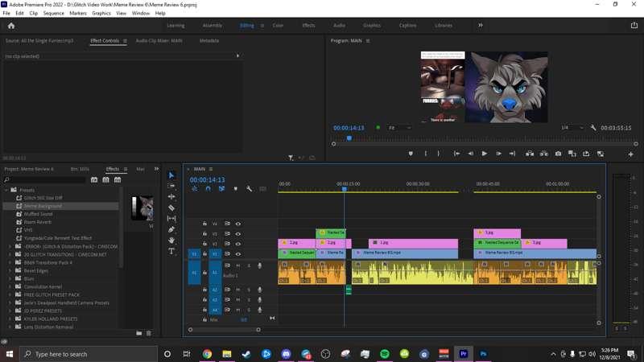644x362 pixels.
Task: Toggle V2 track output eye
Action: pos(237,244)
